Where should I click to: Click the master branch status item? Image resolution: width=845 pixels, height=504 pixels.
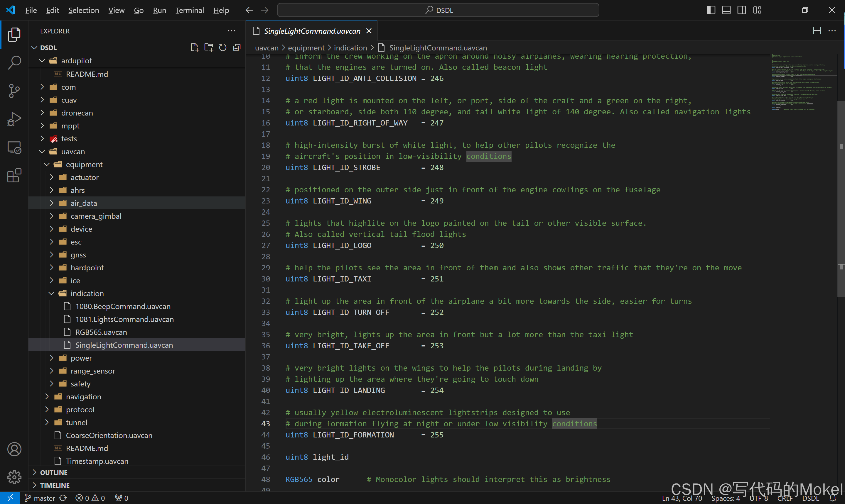pos(40,498)
